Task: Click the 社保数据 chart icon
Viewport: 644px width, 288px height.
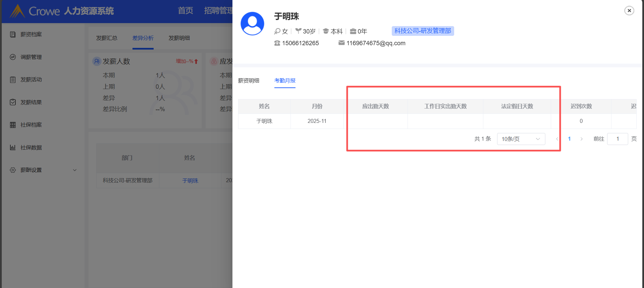Action: (x=13, y=147)
